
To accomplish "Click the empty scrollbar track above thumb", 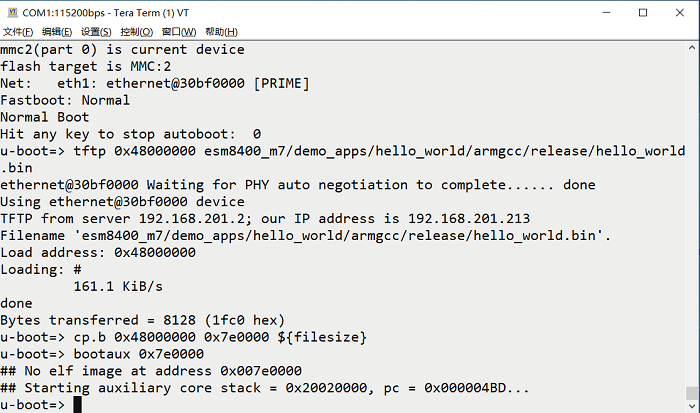I will [692, 219].
